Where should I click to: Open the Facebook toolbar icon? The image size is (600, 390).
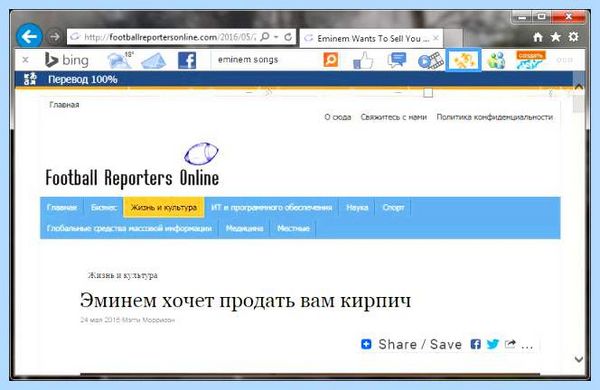click(187, 60)
